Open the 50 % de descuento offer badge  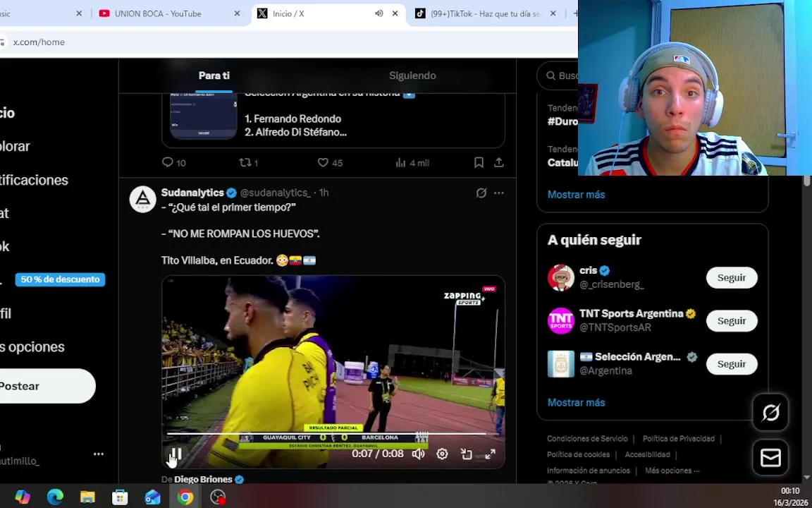click(x=60, y=279)
